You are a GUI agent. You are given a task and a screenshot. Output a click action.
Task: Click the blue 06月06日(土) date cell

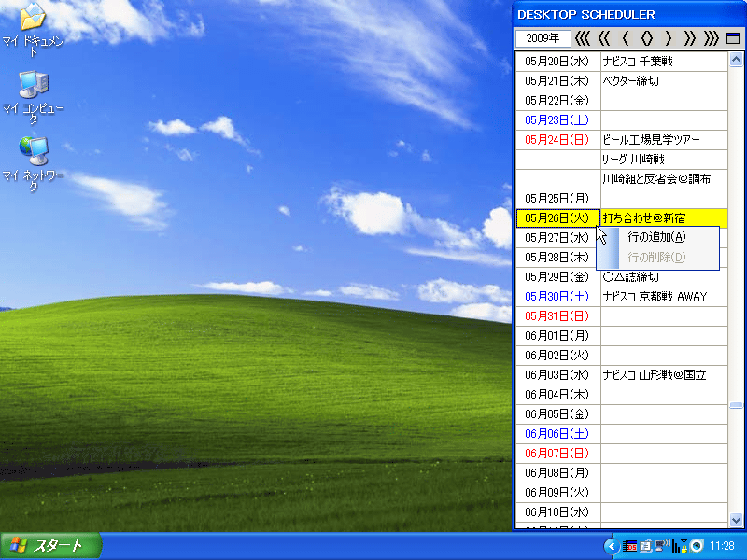557,434
